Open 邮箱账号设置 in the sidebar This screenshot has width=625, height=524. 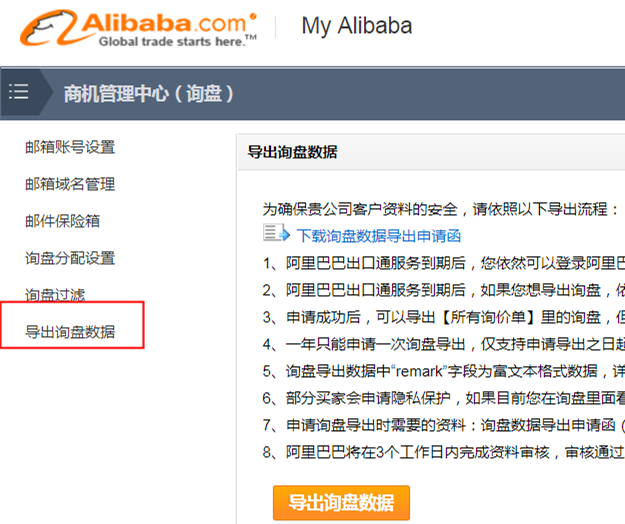(70, 148)
